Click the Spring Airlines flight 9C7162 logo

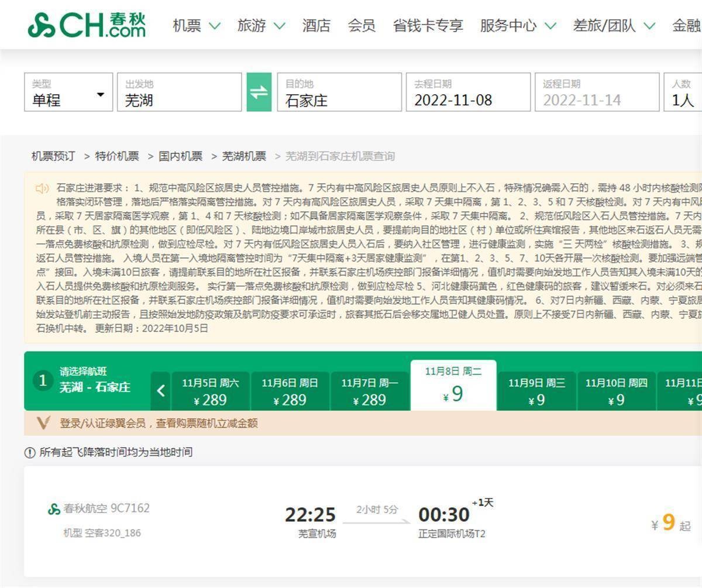(x=54, y=509)
